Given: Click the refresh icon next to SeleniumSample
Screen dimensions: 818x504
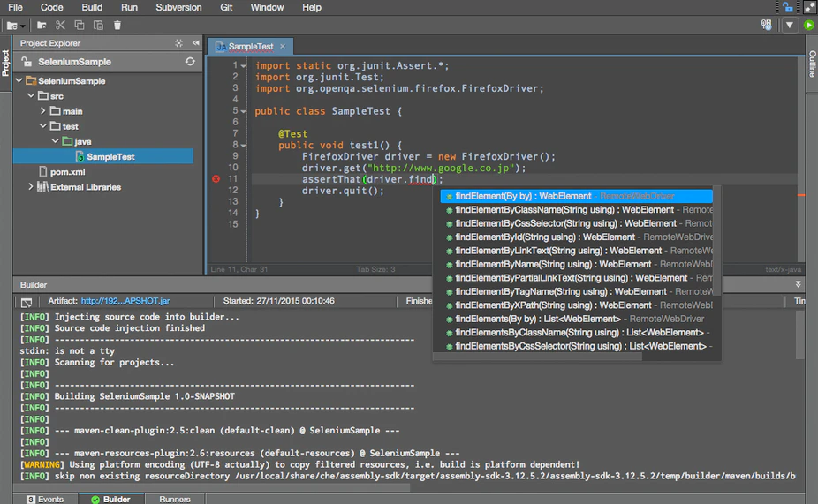Looking at the screenshot, I should 190,62.
